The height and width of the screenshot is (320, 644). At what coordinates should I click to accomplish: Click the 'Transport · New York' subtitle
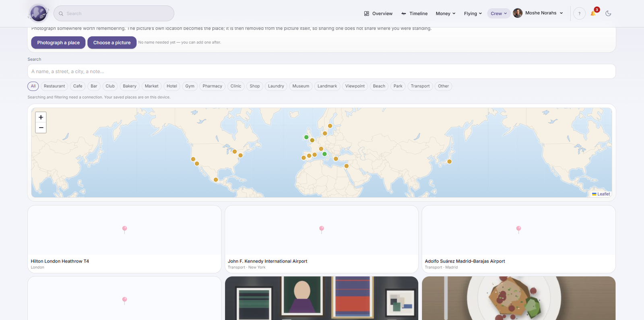click(x=247, y=267)
